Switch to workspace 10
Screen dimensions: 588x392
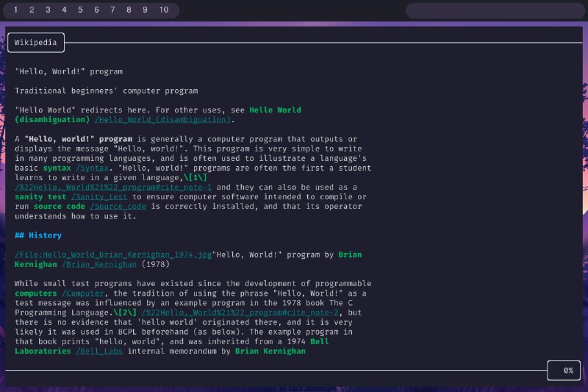pos(163,10)
